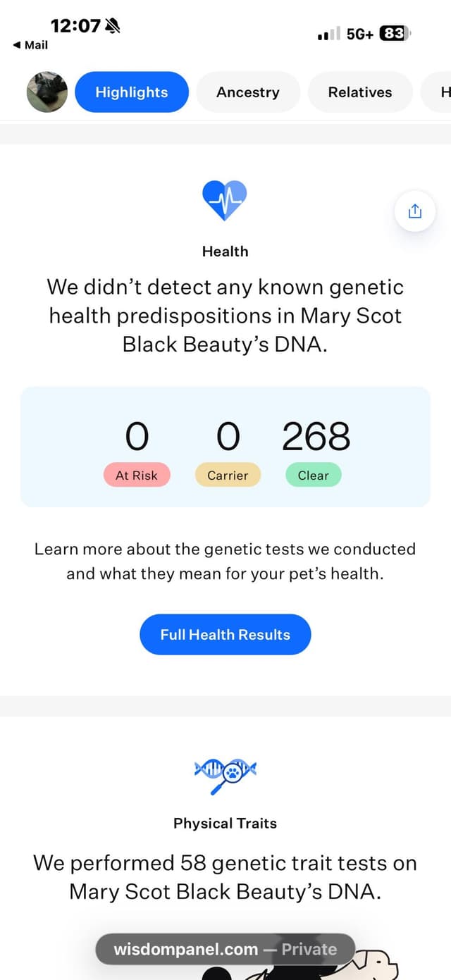
Task: Go back to Mail app
Action: coord(31,45)
